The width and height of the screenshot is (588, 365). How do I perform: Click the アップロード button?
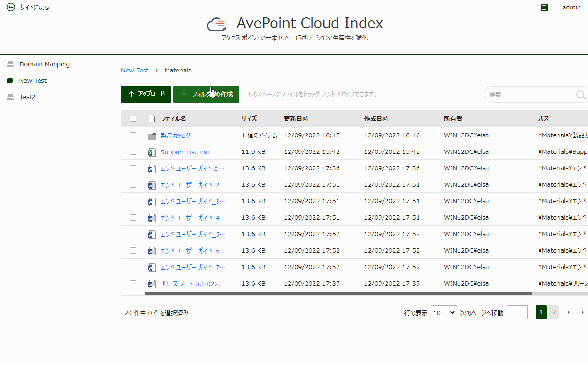(146, 94)
